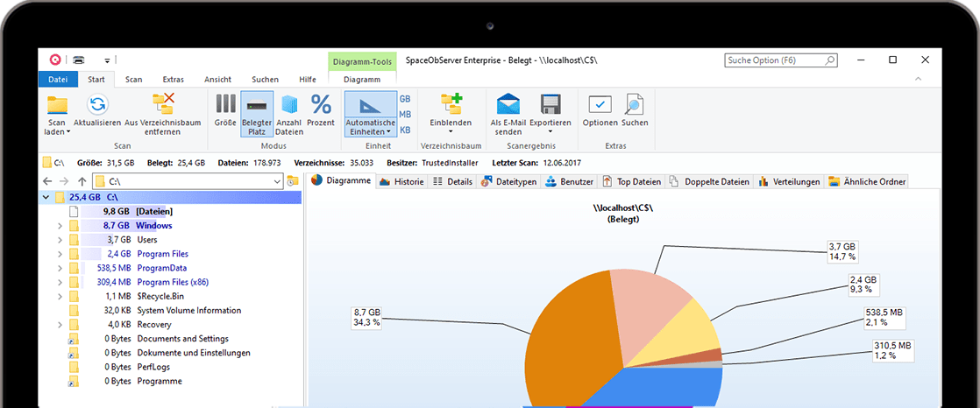
Task: Open the Historie tab
Action: coord(401,181)
